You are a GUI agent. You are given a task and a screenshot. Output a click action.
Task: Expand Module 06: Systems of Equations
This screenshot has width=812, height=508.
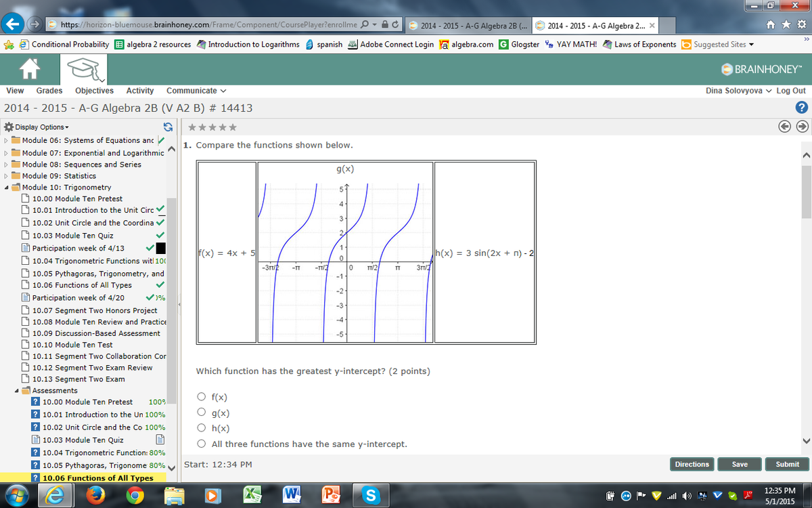point(6,140)
